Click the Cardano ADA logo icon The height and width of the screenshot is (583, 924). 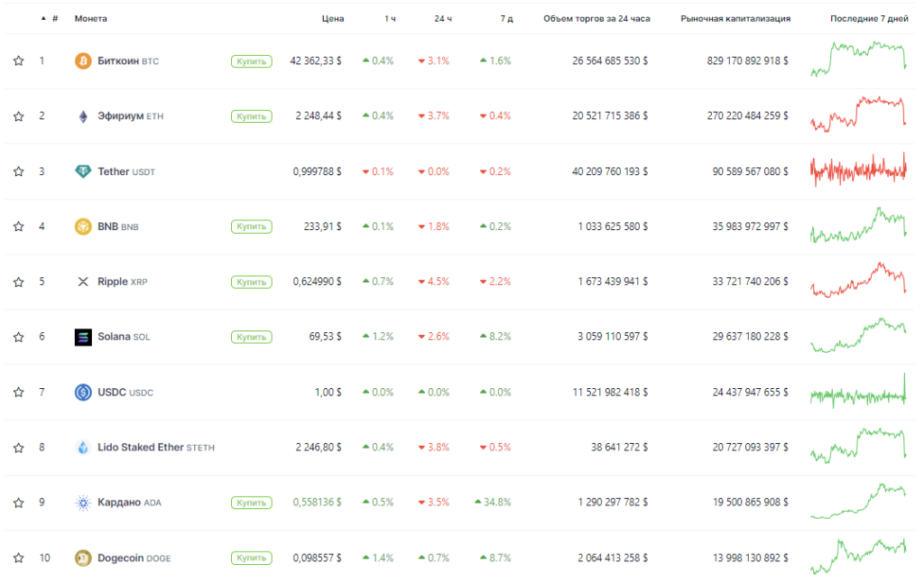click(x=83, y=503)
